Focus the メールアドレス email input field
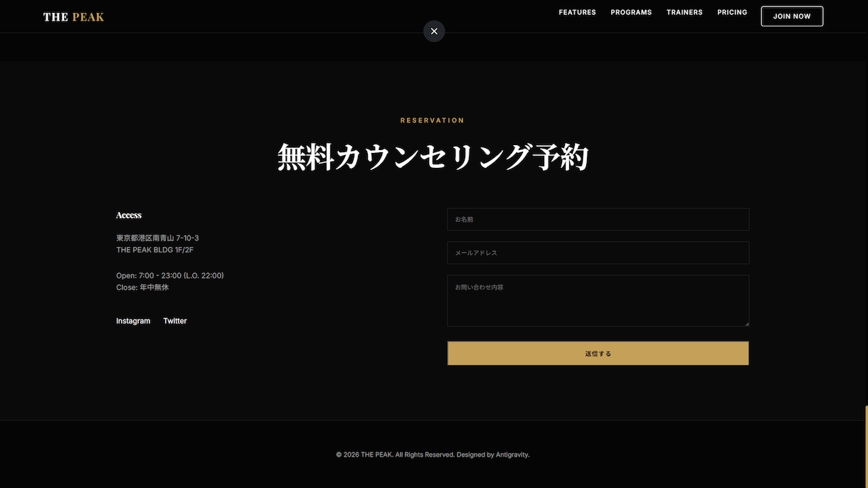The image size is (868, 488). tap(598, 253)
